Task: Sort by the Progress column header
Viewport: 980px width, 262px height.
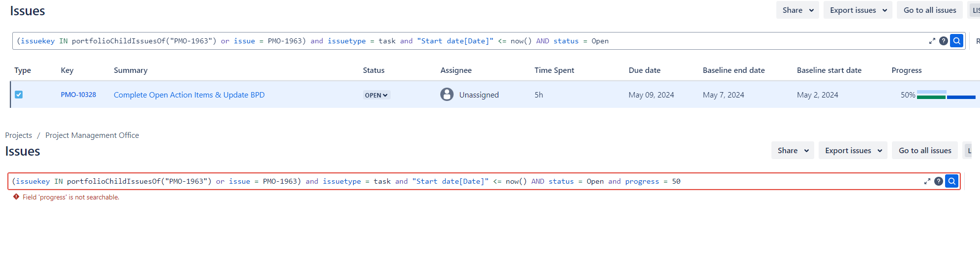Action: pyautogui.click(x=907, y=70)
